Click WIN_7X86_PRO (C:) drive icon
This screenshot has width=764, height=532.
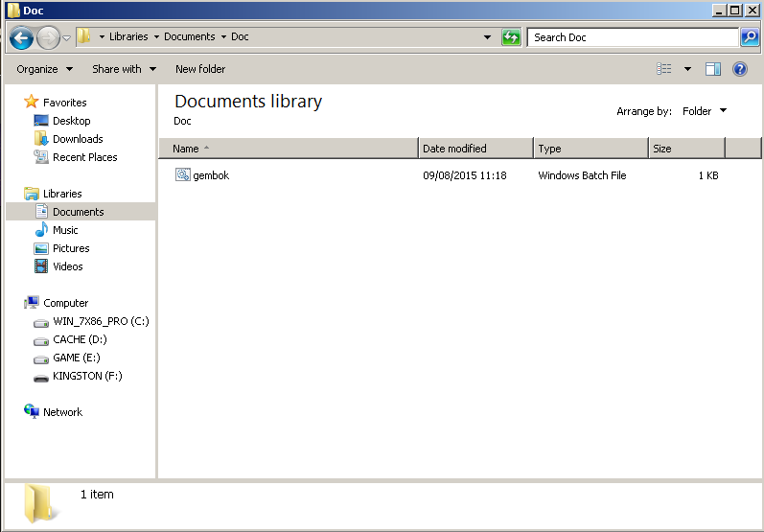[x=41, y=322]
